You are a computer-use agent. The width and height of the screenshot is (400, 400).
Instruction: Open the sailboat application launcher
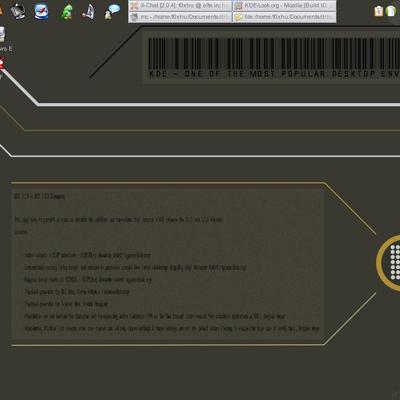tap(89, 11)
